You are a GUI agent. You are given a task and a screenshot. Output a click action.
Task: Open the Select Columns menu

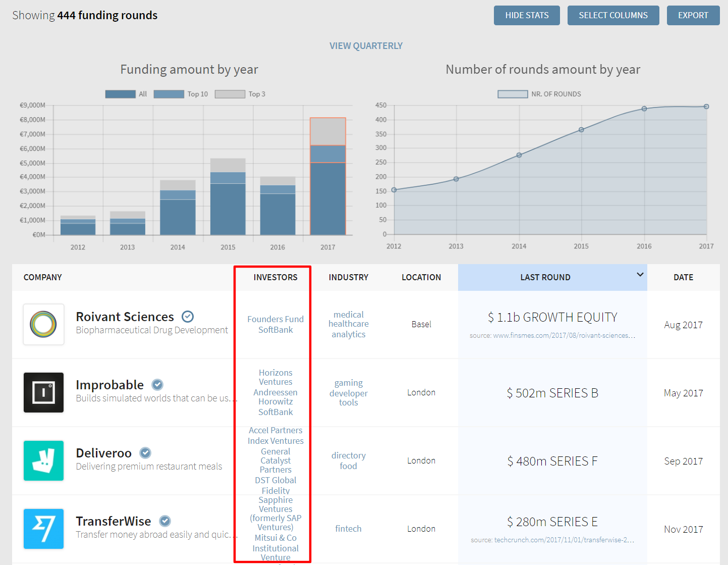(x=613, y=15)
